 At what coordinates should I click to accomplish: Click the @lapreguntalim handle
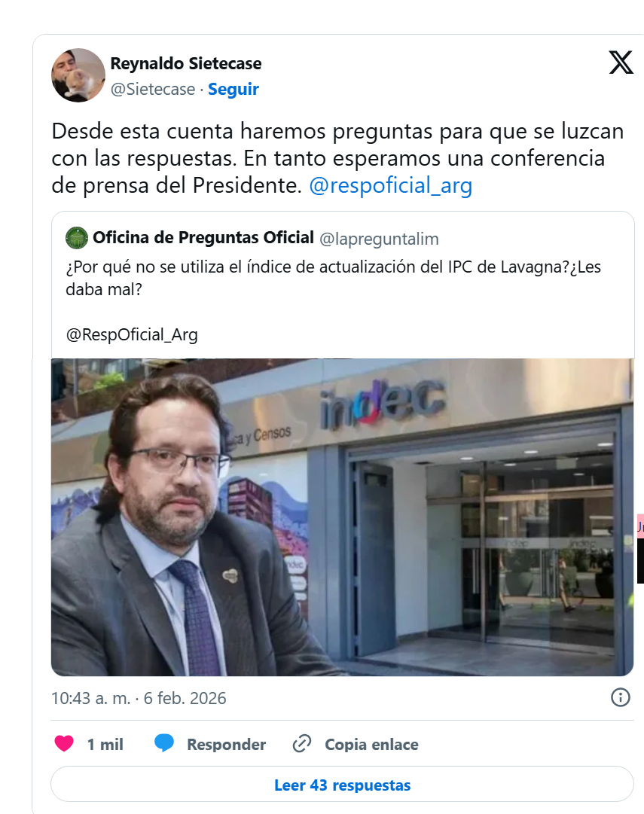tap(379, 239)
